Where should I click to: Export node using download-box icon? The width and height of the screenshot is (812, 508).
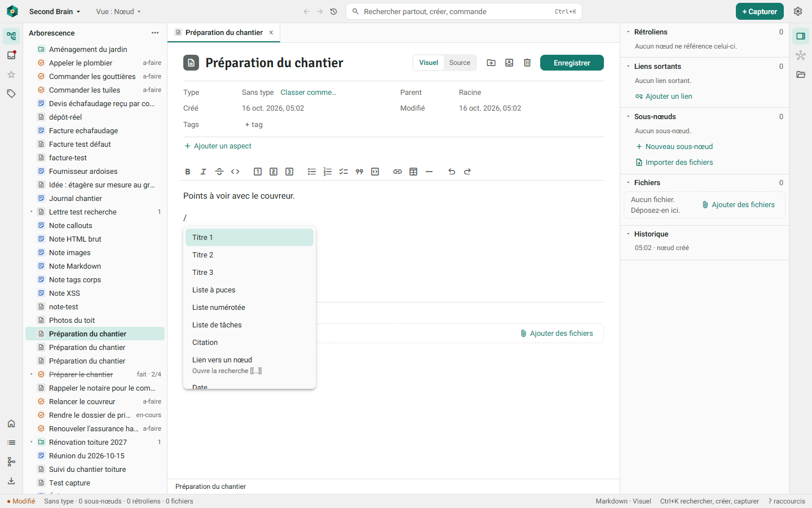click(x=509, y=63)
